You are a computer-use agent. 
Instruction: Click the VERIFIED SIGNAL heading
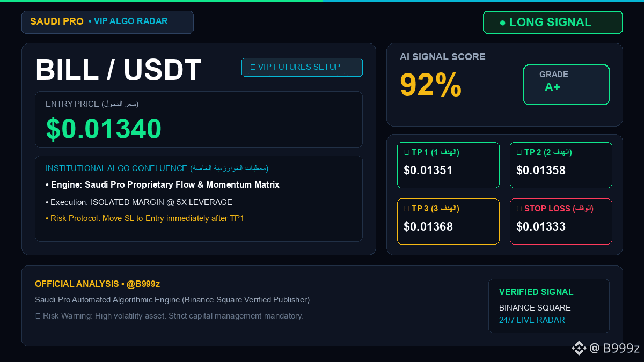click(536, 292)
